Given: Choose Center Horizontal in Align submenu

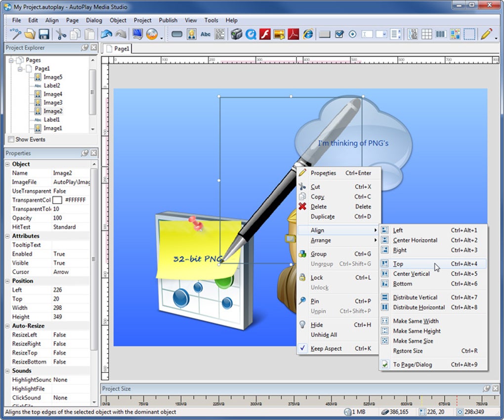Looking at the screenshot, I should coord(433,240).
